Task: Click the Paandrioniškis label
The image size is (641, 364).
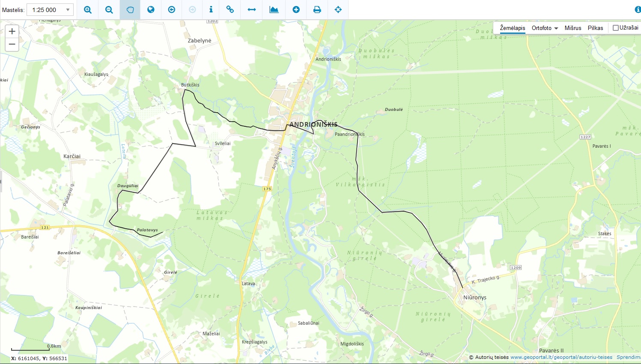Action: coord(350,134)
